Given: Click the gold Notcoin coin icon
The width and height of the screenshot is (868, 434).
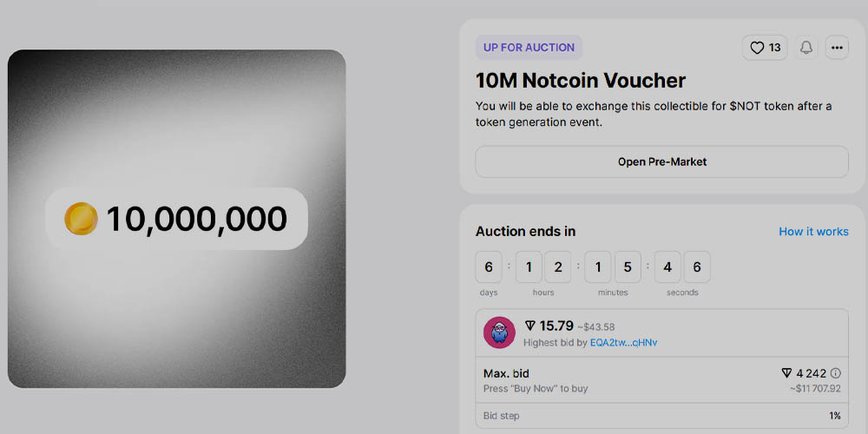Looking at the screenshot, I should point(81,219).
